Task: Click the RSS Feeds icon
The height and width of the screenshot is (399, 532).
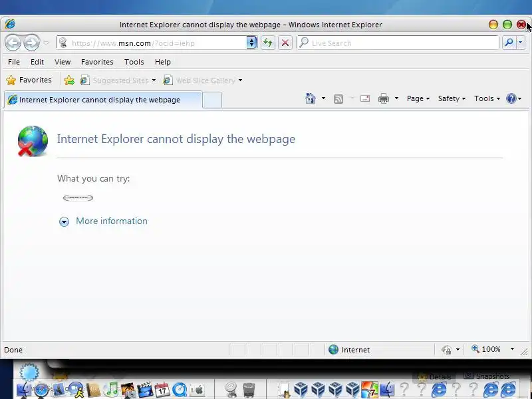Action: tap(338, 98)
